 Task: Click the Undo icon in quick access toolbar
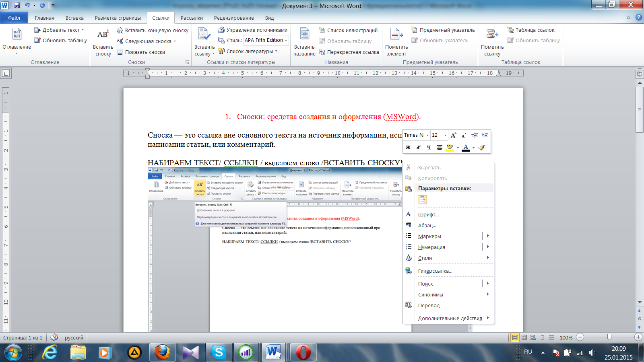click(27, 5)
